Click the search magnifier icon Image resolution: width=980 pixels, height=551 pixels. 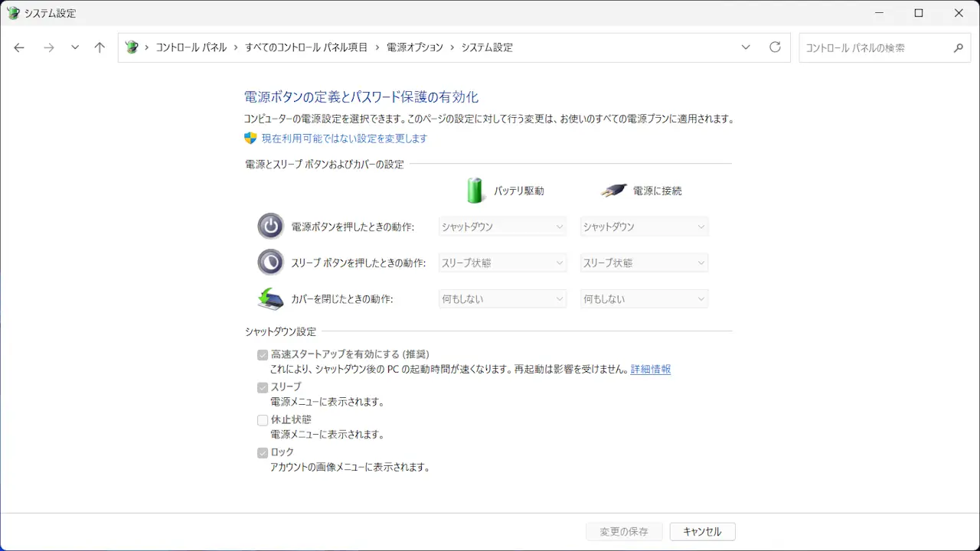coord(958,47)
